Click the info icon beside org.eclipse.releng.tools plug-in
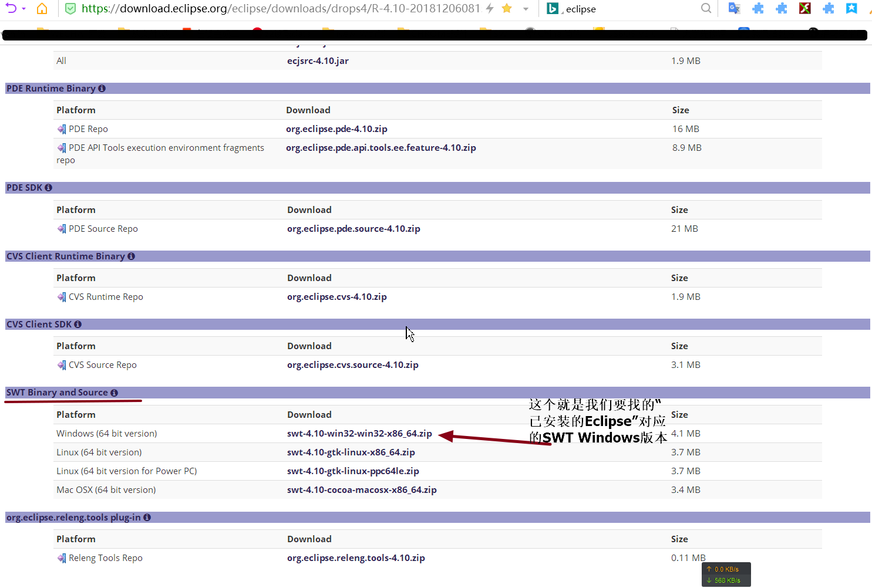 click(147, 517)
